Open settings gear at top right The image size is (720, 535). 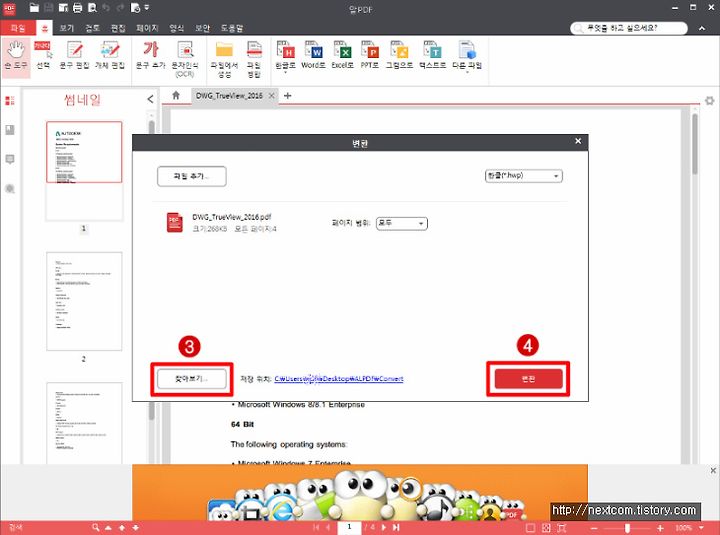(x=709, y=101)
